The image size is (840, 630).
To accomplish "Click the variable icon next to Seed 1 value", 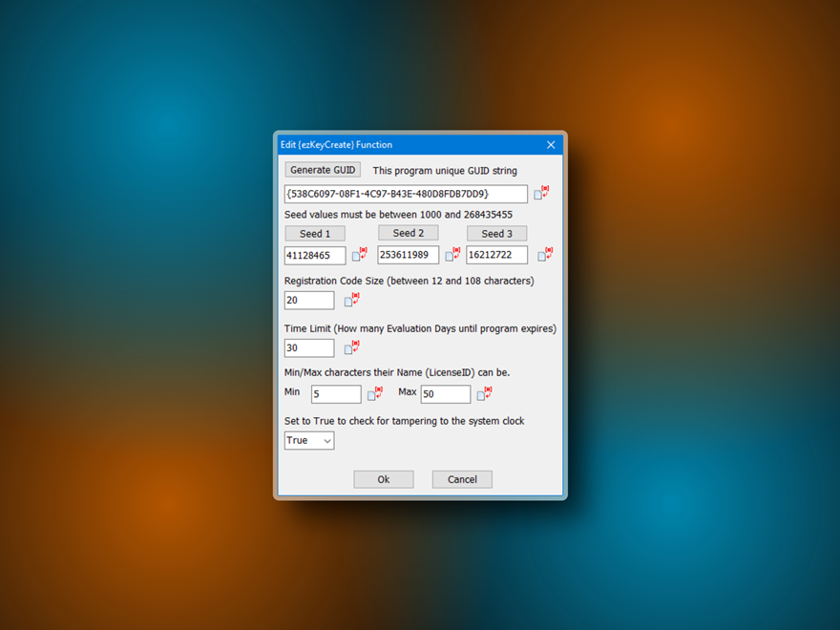I will pyautogui.click(x=359, y=255).
